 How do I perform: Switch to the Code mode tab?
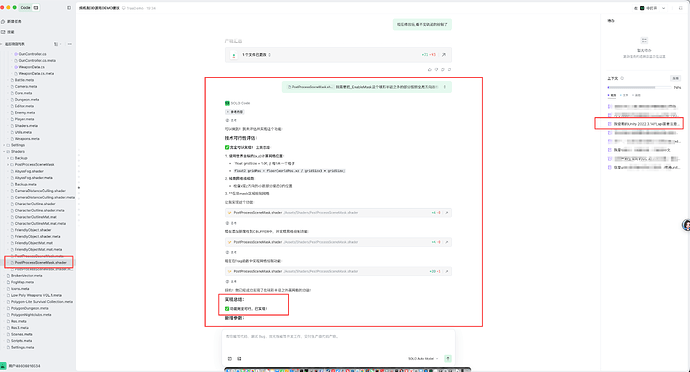(26, 7)
